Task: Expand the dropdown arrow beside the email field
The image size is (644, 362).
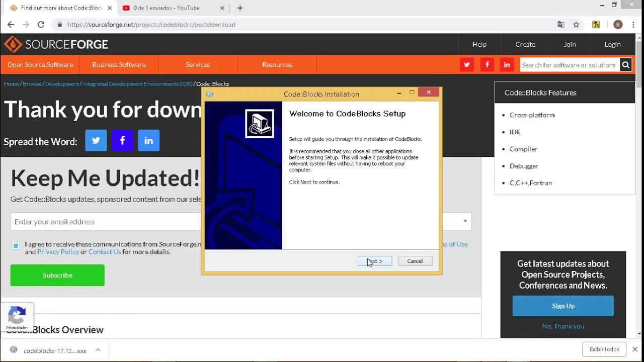Action: point(465,221)
